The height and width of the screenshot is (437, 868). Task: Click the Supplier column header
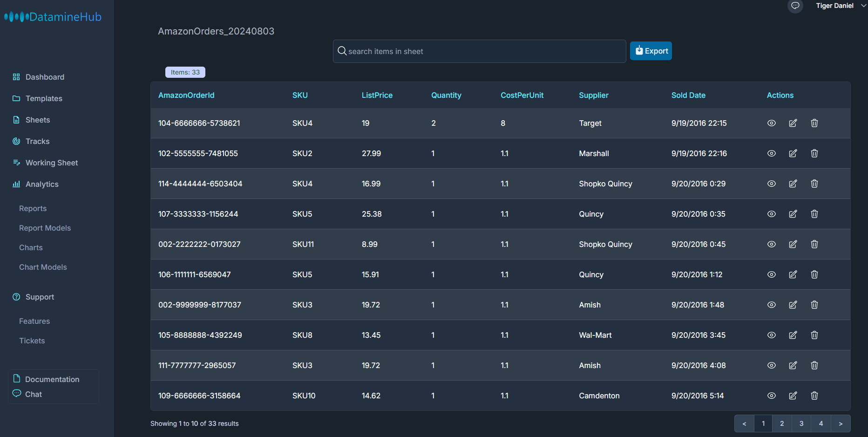[594, 95]
